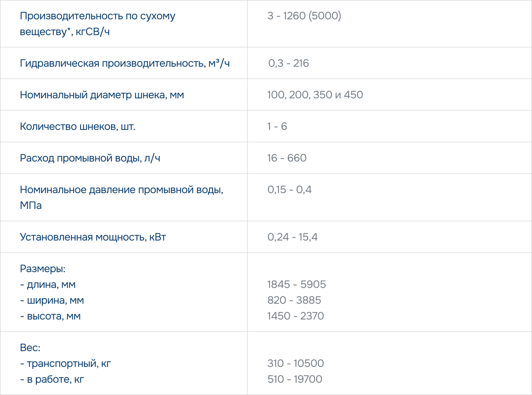The image size is (532, 395).
Task: Click the value '0,3 - 216'
Action: coord(288,63)
